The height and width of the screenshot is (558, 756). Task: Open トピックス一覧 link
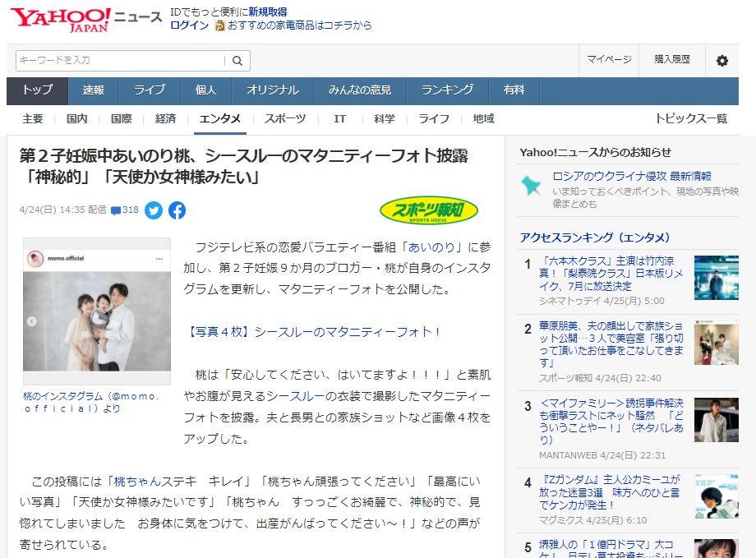(691, 118)
